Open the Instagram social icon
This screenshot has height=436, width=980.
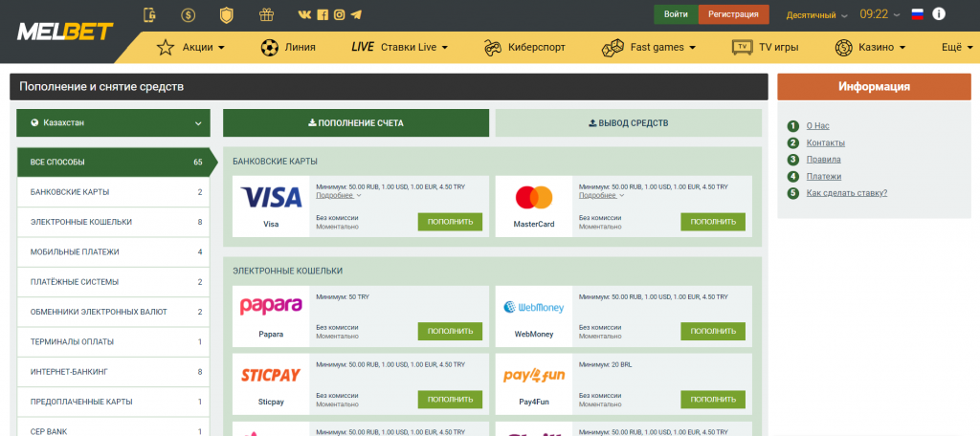click(x=340, y=14)
